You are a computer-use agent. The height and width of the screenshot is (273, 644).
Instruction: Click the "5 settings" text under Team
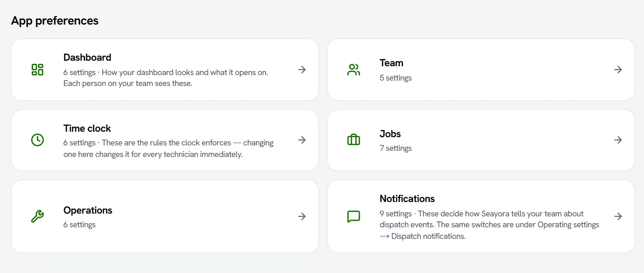[396, 78]
